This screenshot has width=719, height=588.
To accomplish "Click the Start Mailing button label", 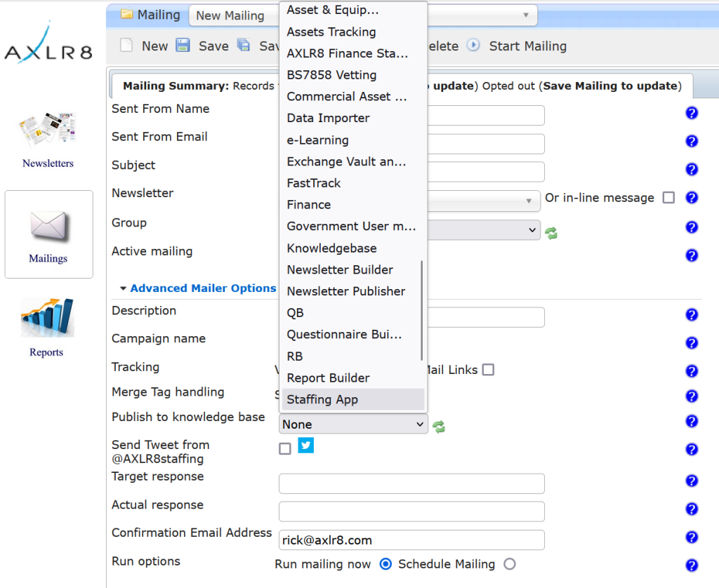I will pyautogui.click(x=528, y=46).
